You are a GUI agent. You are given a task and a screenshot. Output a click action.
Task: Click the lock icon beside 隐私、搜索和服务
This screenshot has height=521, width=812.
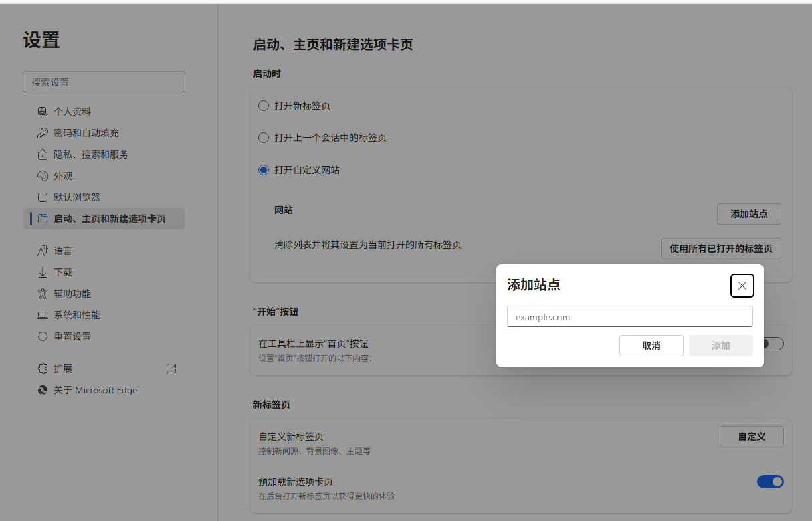point(43,154)
